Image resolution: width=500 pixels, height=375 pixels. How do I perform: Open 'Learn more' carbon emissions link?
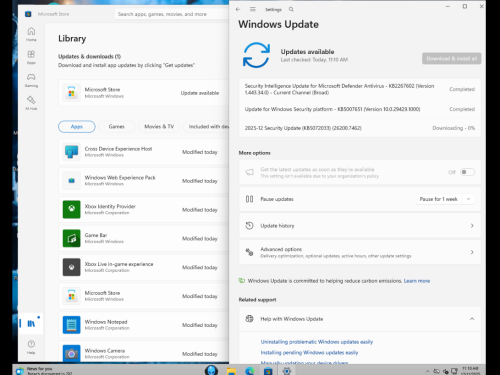tap(417, 281)
